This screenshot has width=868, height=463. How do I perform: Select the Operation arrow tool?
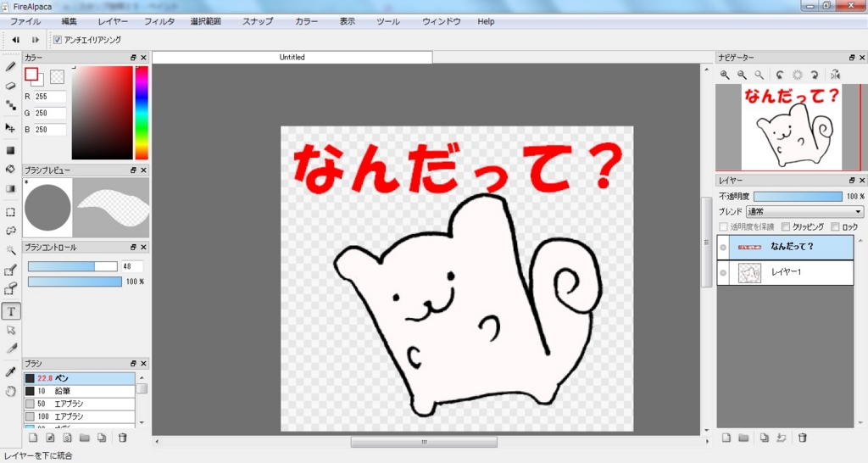coord(10,330)
